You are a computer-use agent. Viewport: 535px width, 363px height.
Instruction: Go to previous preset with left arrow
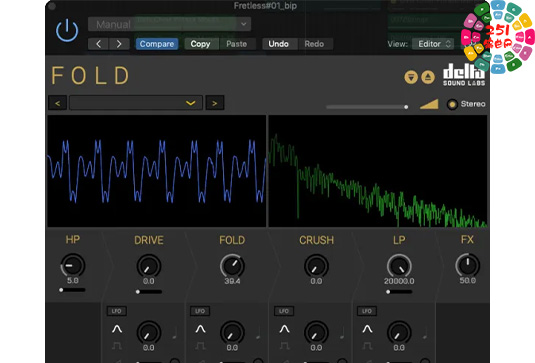98,44
